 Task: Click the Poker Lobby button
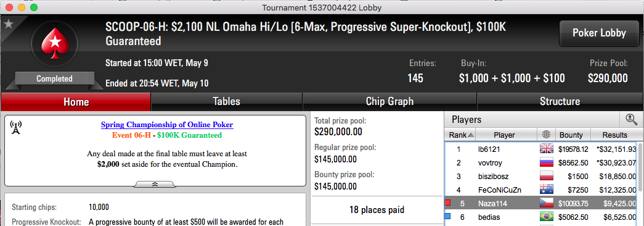click(599, 33)
